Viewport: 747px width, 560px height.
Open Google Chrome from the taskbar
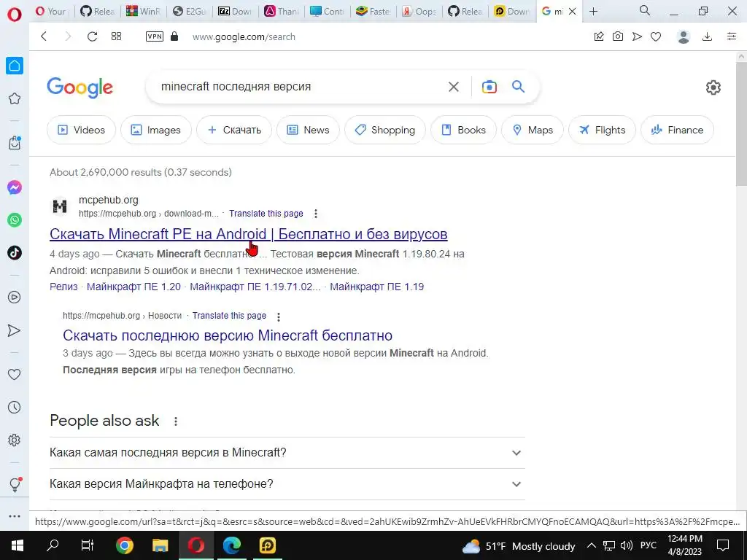coord(124,545)
